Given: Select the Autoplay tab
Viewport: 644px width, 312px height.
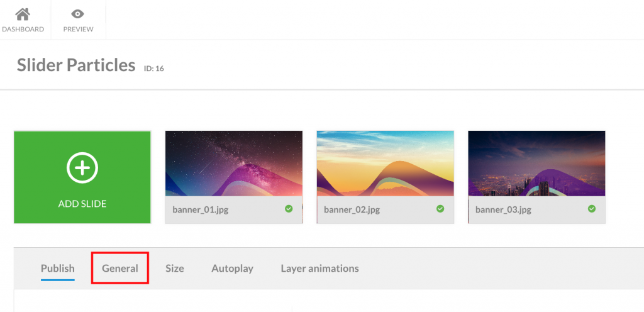Looking at the screenshot, I should [233, 269].
